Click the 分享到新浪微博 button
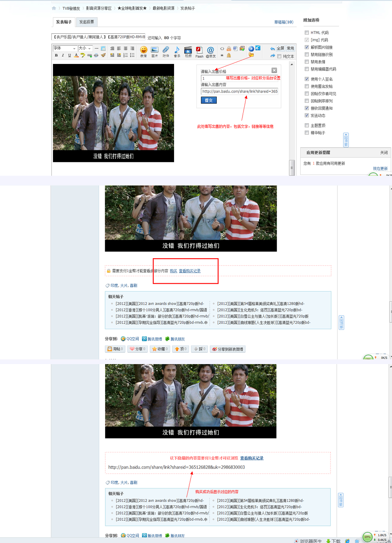Image resolution: width=392 pixels, height=543 pixels. [x=228, y=349]
